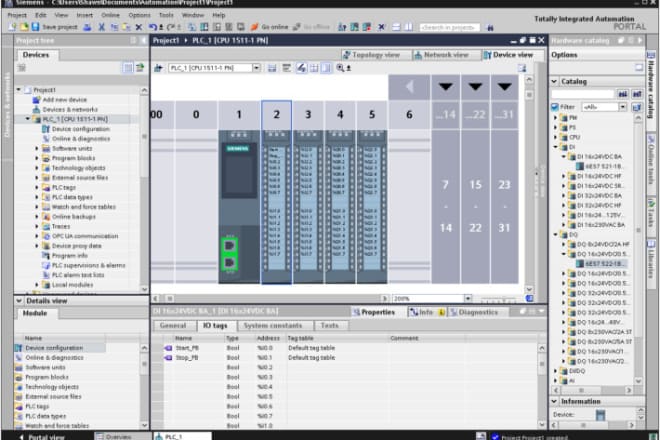Select rack slot 2 header
The image size is (660, 440).
pos(277,115)
